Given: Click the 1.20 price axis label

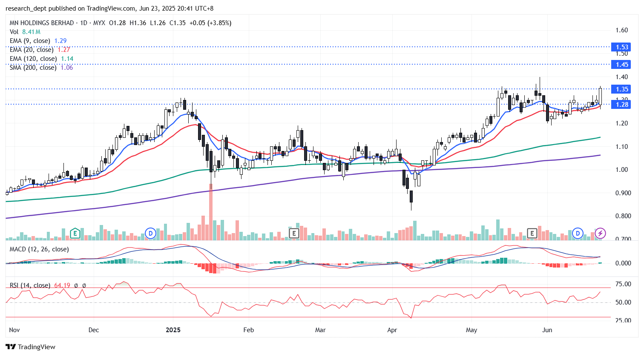Looking at the screenshot, I should pos(622,123).
